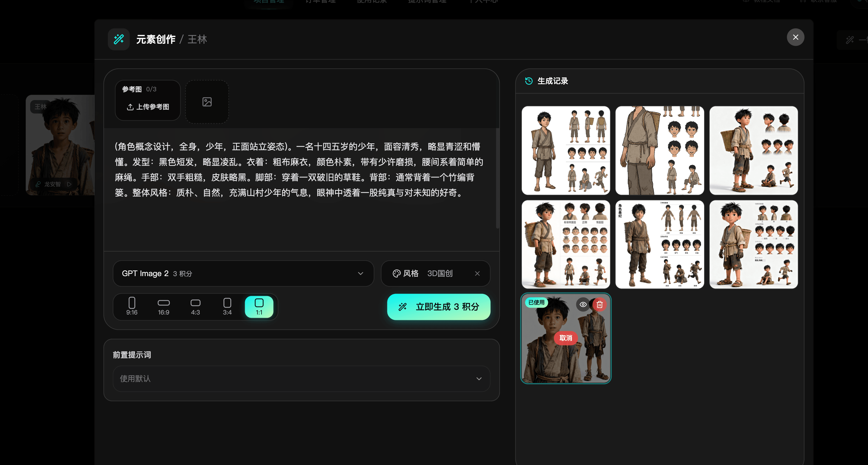Viewport: 868px width, 465px height.
Task: Click the 王林 breadcrumb text in header
Action: click(x=197, y=39)
